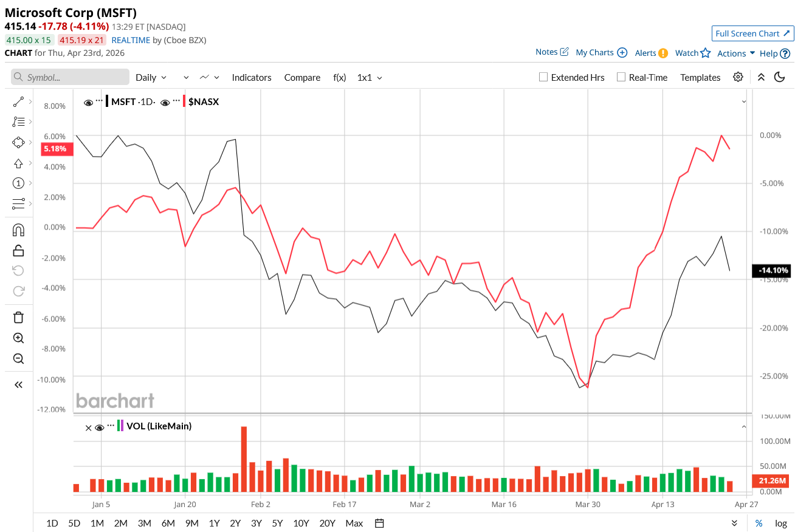Undo the last chart action
Screen dimensions: 795x532
tap(18, 270)
